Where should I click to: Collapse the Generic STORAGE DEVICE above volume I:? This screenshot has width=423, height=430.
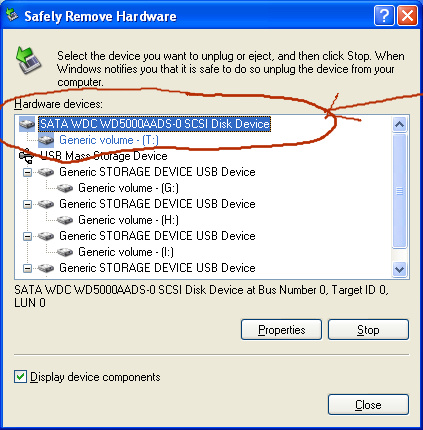click(x=27, y=236)
